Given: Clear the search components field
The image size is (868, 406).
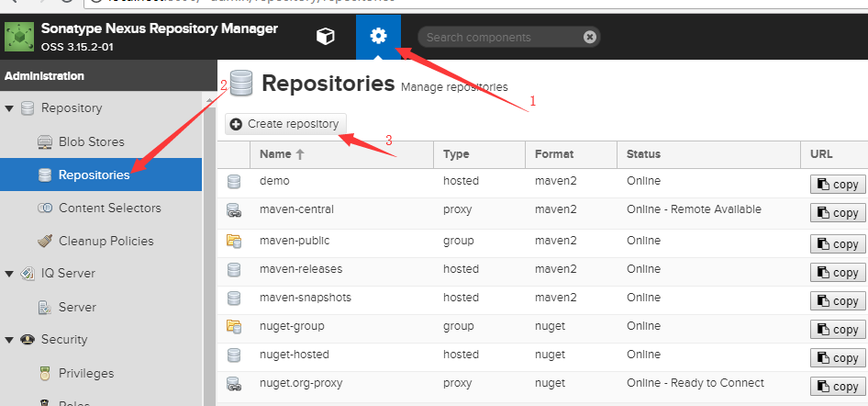Looking at the screenshot, I should pyautogui.click(x=590, y=37).
